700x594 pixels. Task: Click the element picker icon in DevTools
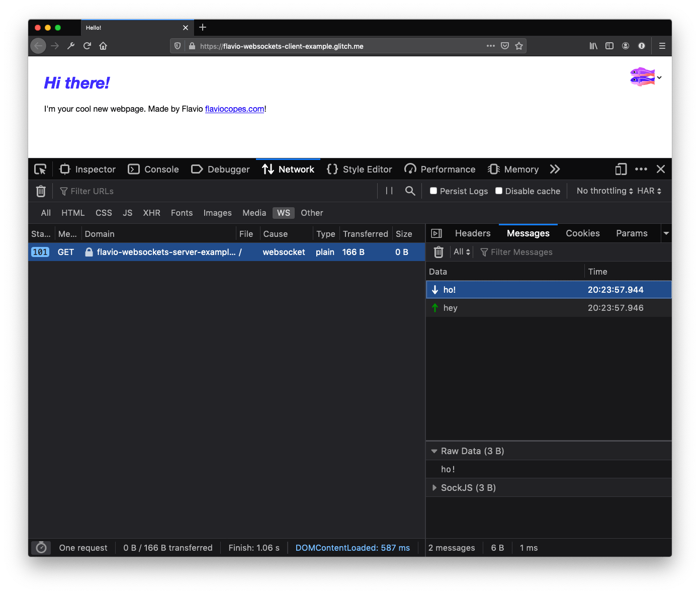(x=40, y=169)
